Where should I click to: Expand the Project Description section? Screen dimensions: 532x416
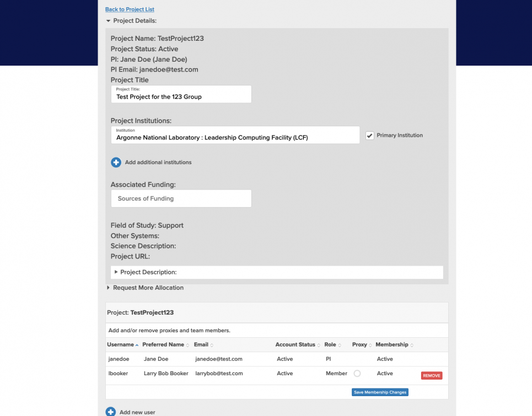pyautogui.click(x=116, y=272)
